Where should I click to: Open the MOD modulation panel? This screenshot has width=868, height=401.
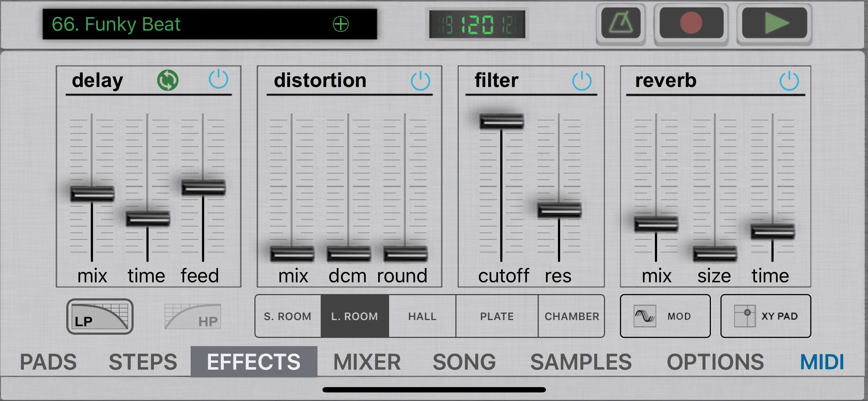tap(665, 316)
